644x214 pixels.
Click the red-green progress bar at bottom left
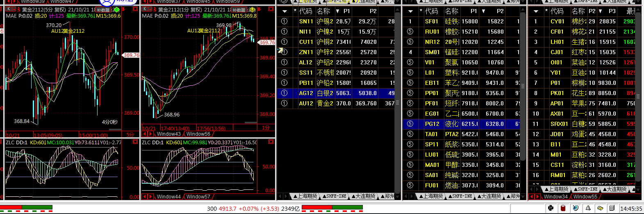click(26, 207)
